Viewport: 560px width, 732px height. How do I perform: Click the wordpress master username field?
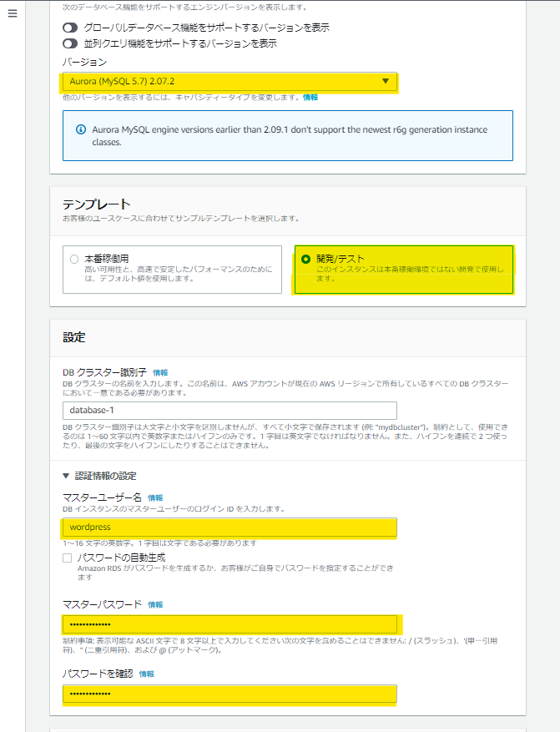coord(230,527)
